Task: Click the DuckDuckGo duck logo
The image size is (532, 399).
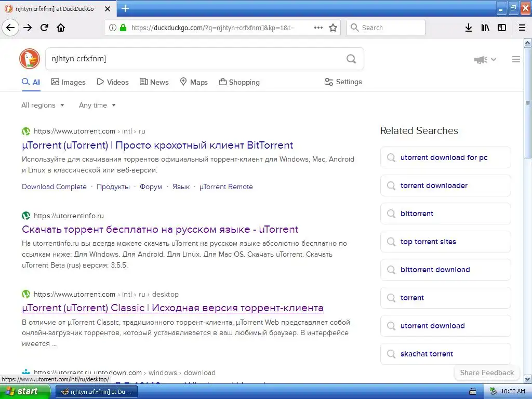Action: coord(30,58)
